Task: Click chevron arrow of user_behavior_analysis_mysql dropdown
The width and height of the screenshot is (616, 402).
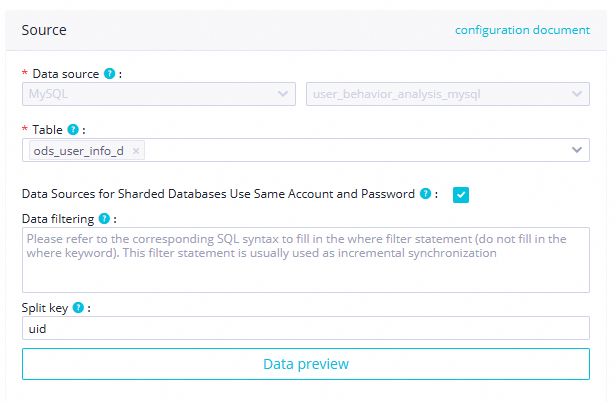Action: click(x=577, y=94)
